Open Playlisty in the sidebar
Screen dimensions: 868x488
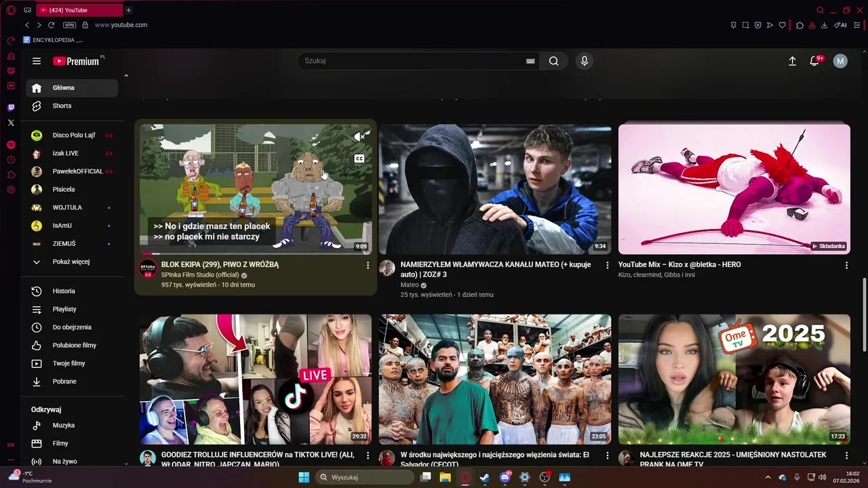pyautogui.click(x=72, y=309)
